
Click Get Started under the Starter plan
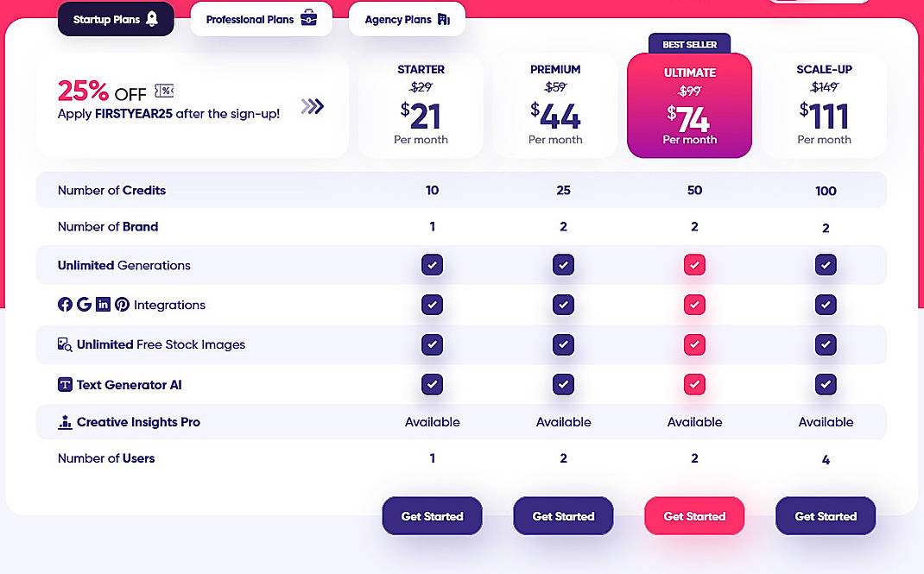click(432, 515)
